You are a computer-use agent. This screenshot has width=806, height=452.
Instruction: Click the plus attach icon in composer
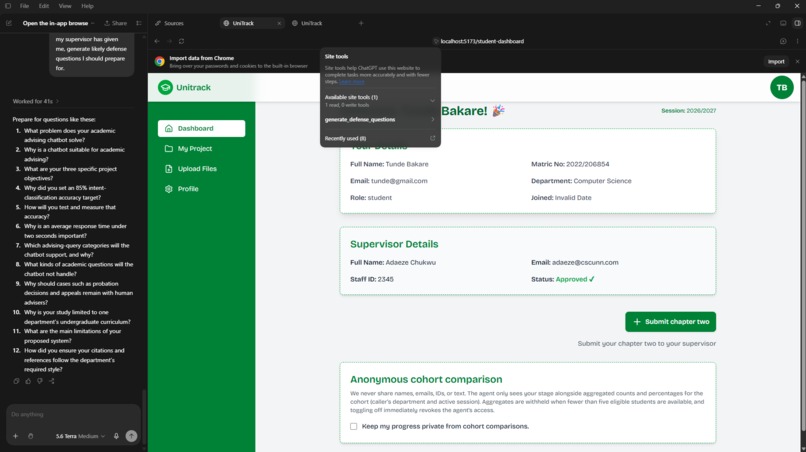click(15, 436)
